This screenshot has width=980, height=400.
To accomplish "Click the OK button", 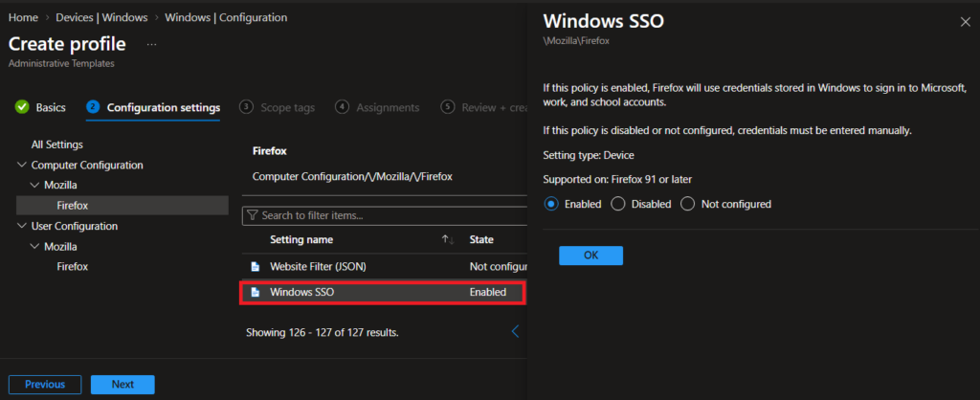I will pos(590,255).
